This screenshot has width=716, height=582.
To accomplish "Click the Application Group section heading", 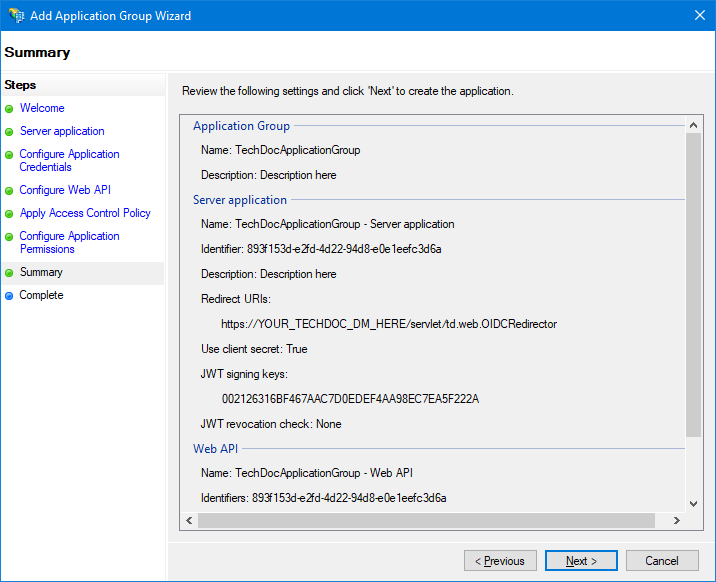I will click(241, 126).
